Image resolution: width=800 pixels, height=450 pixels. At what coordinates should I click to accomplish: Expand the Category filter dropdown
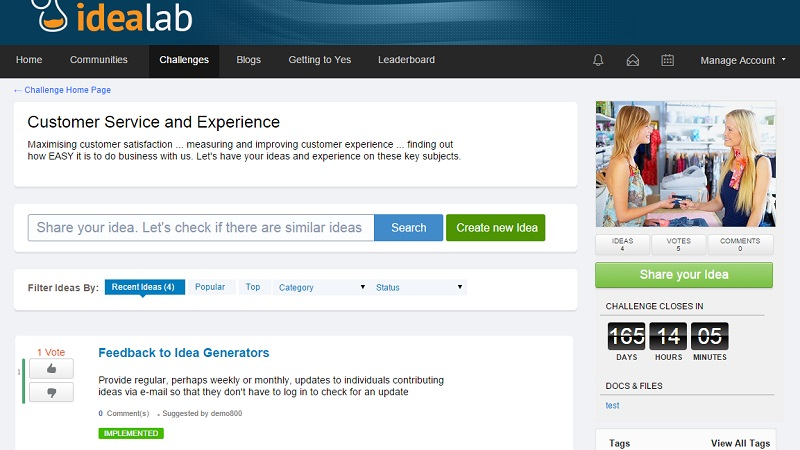[x=321, y=287]
